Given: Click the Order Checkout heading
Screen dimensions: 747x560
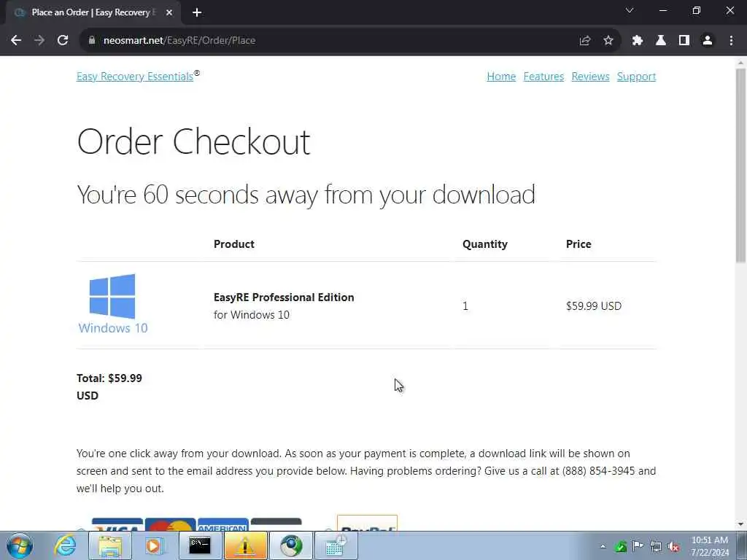Looking at the screenshot, I should tap(193, 141).
